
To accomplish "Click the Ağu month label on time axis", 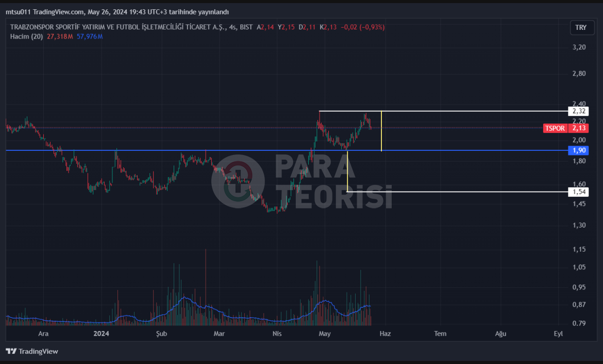I will [x=500, y=334].
